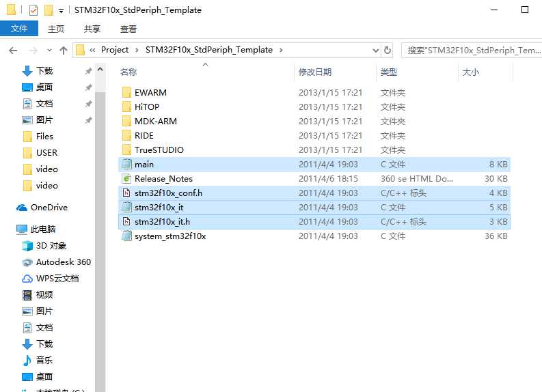This screenshot has height=392, width=542.
Task: Click the Release_Notes HTML file icon
Action: 126,178
